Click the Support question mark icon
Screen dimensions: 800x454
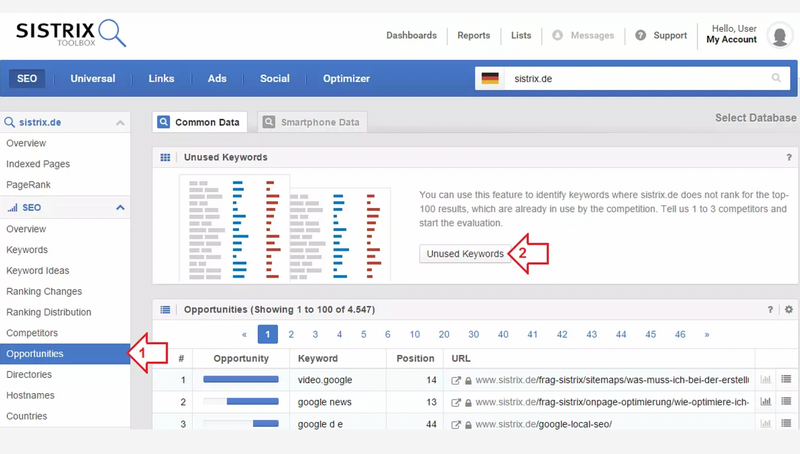point(641,35)
